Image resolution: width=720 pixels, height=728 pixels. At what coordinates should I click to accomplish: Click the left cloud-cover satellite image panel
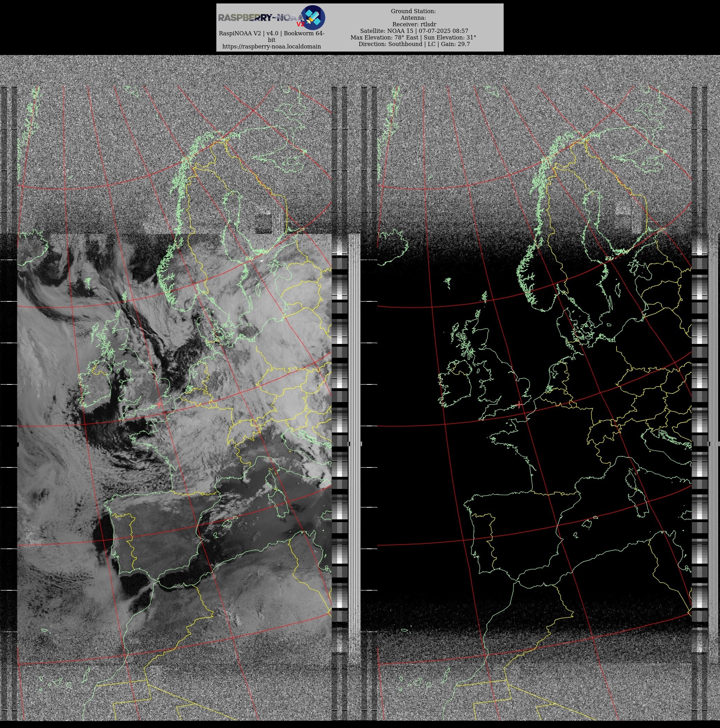pyautogui.click(x=174, y=403)
